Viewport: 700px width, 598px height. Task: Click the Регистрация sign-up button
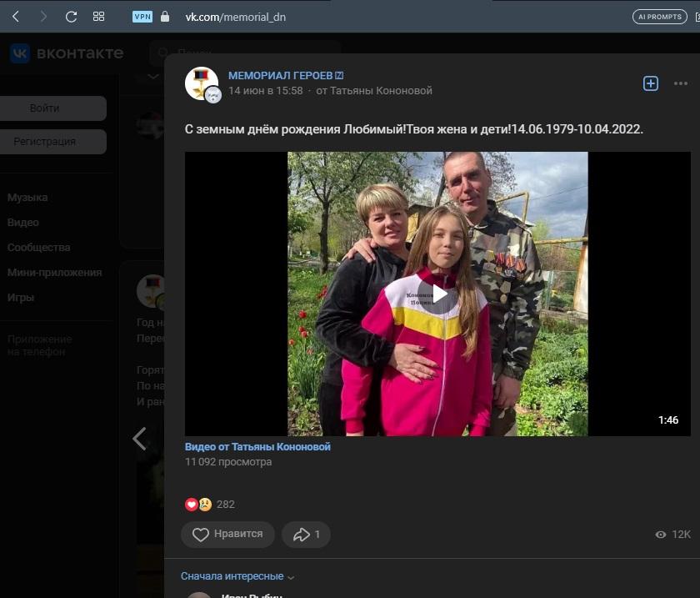tap(53, 142)
